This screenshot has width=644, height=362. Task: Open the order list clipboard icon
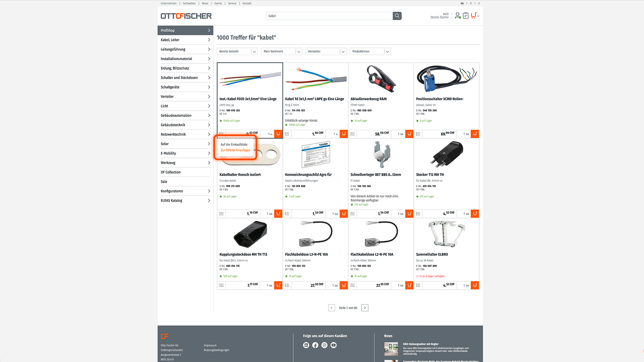466,15
